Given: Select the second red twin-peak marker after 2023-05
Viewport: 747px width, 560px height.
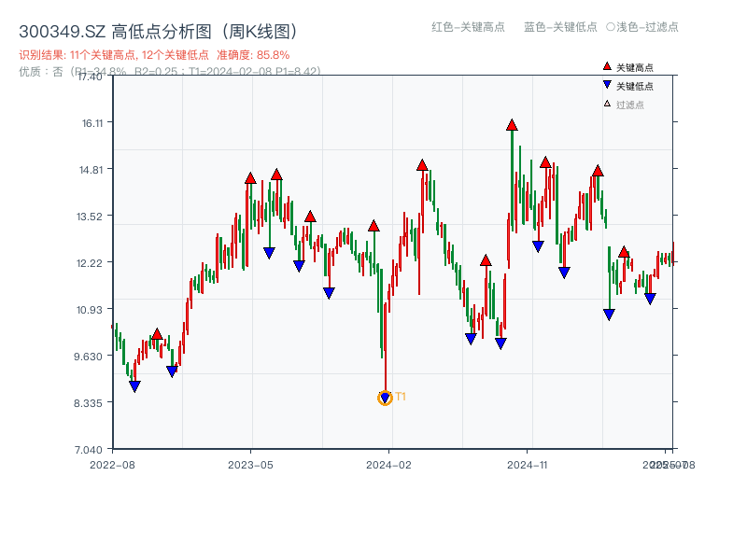Looking at the screenshot, I should [276, 175].
